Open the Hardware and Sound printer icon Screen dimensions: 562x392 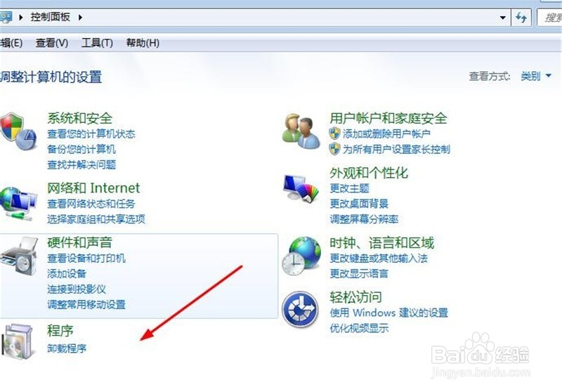19,256
